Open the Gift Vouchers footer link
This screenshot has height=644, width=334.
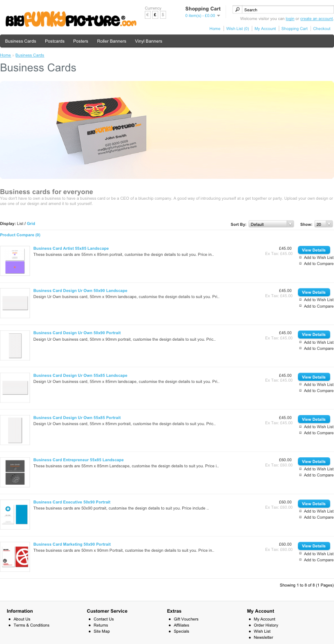point(186,619)
